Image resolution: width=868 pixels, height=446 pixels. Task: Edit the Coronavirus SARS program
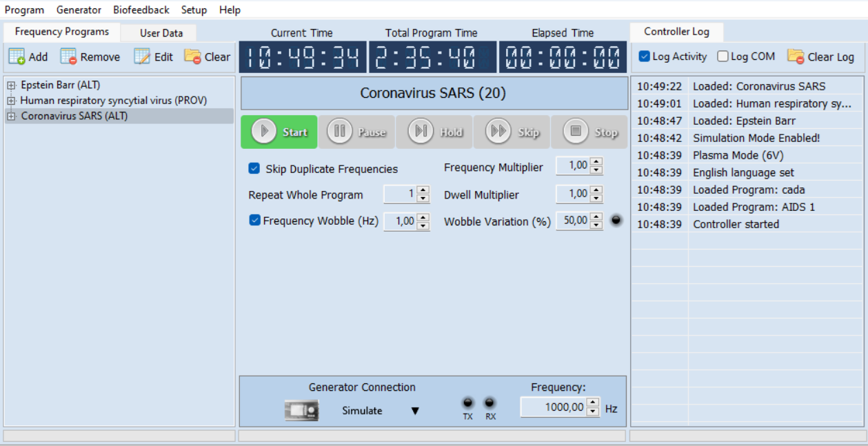[x=151, y=57]
